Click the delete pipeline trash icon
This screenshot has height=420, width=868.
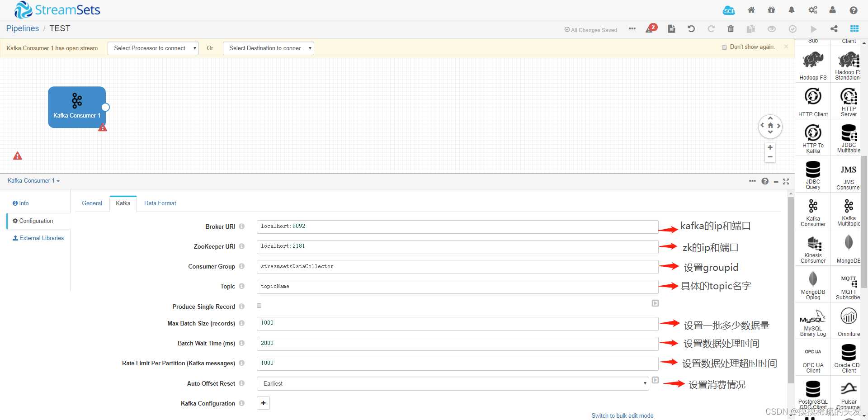(731, 28)
